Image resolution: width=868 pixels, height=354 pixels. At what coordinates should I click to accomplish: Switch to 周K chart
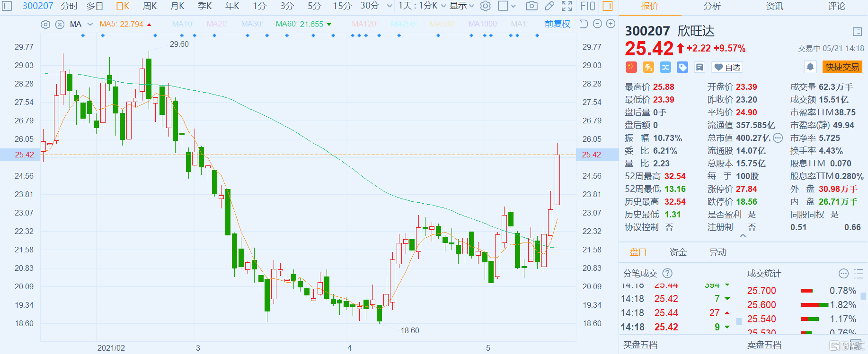coord(150,6)
